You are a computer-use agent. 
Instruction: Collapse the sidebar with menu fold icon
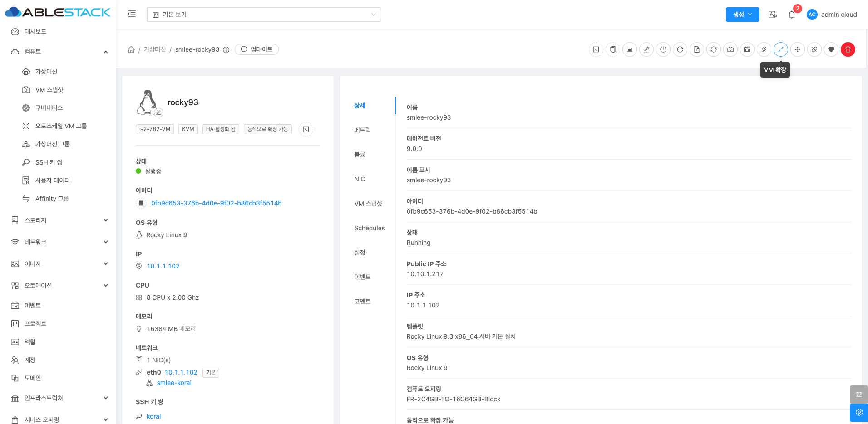(x=132, y=14)
